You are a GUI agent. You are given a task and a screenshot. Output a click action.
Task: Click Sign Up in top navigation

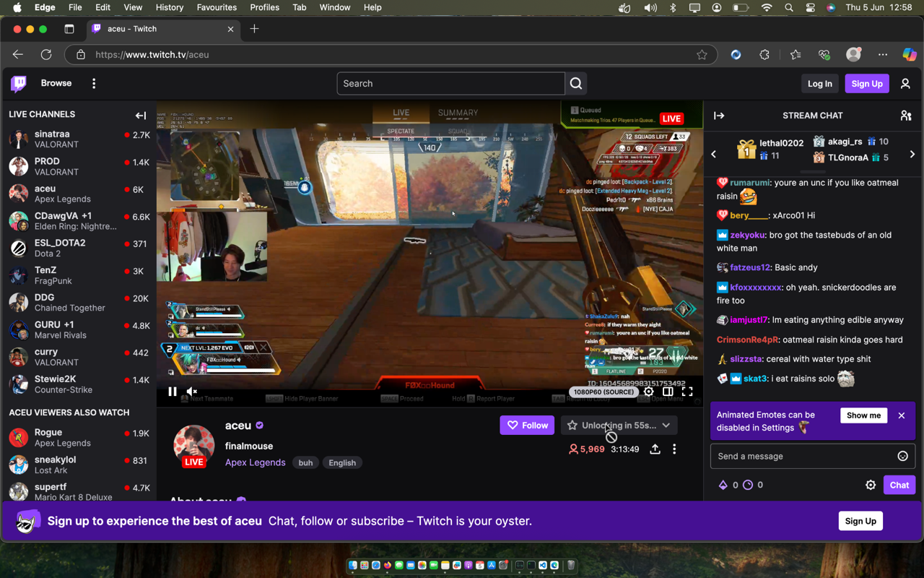(x=867, y=84)
